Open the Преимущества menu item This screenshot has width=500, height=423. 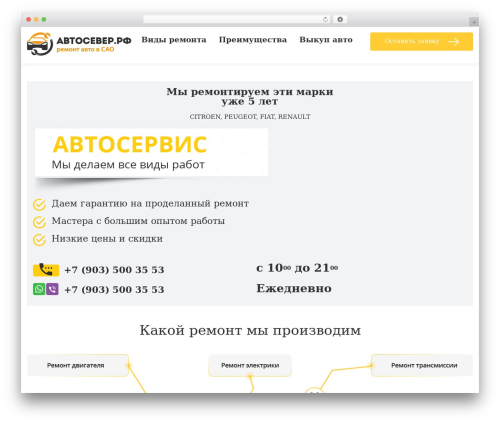[x=253, y=40]
